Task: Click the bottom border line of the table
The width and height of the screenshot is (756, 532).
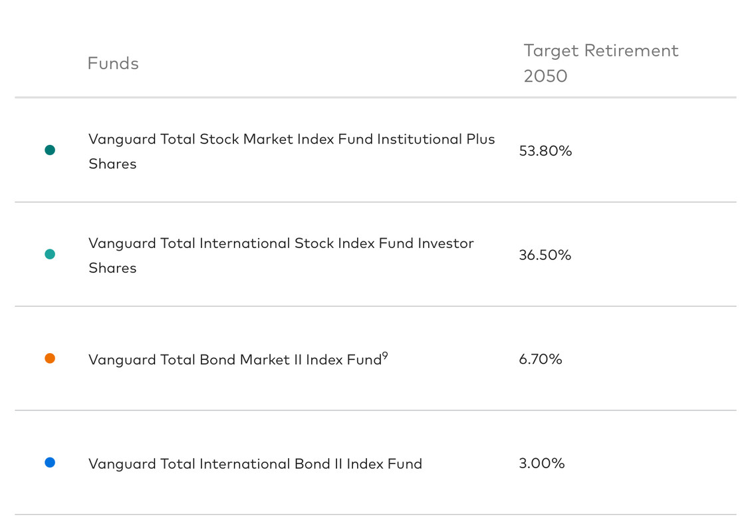Action: coord(376,515)
